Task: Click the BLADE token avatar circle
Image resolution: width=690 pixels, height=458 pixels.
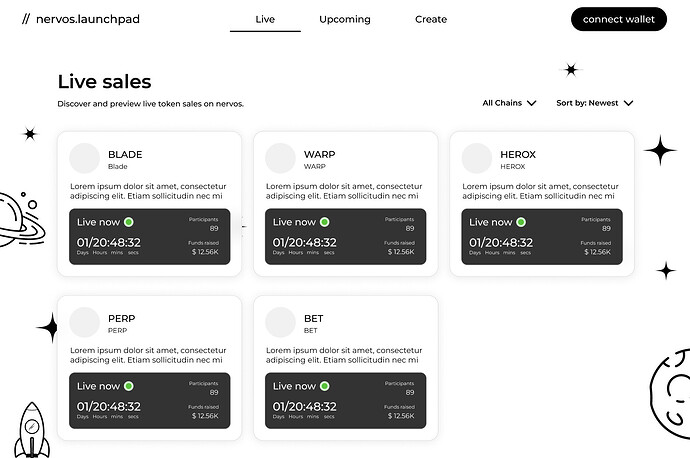Action: coord(84,158)
